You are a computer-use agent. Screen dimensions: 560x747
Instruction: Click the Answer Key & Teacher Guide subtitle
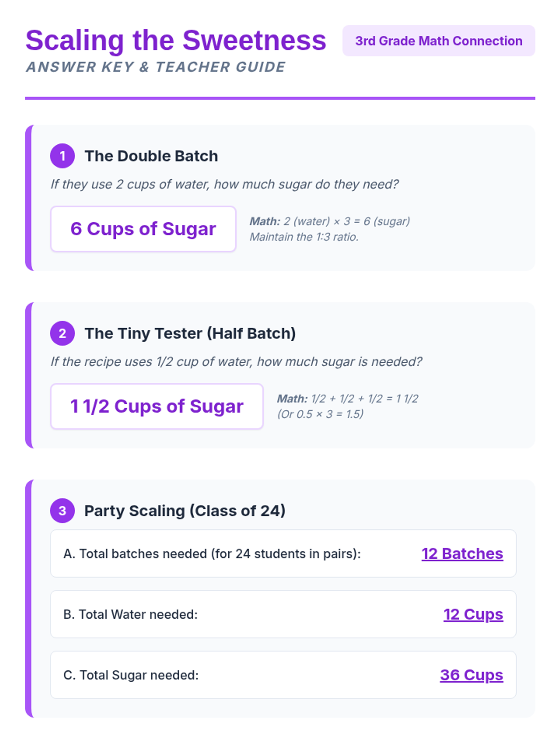[156, 67]
